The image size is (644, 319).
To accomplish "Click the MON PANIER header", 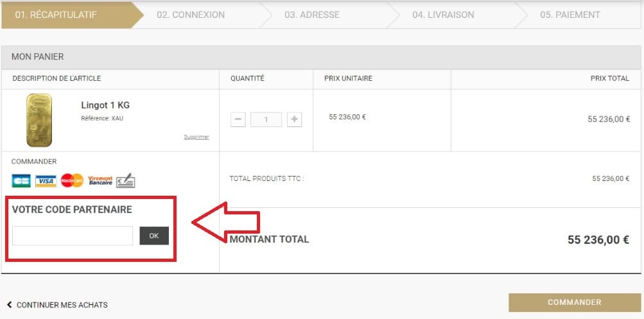I will 37,56.
